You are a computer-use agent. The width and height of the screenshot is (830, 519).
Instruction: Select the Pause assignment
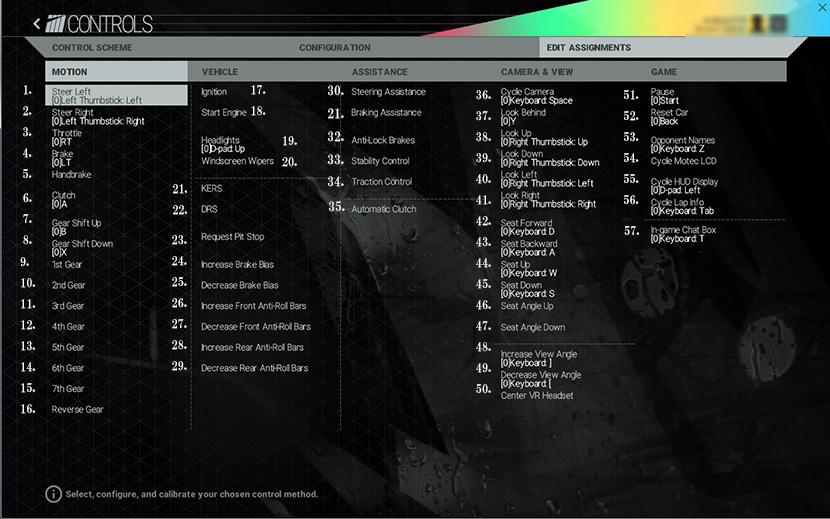click(663, 96)
